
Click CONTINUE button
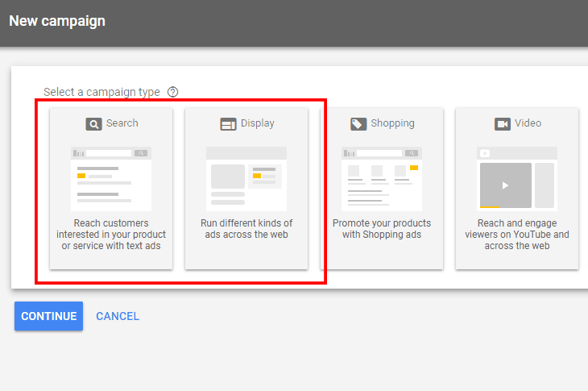tap(49, 316)
